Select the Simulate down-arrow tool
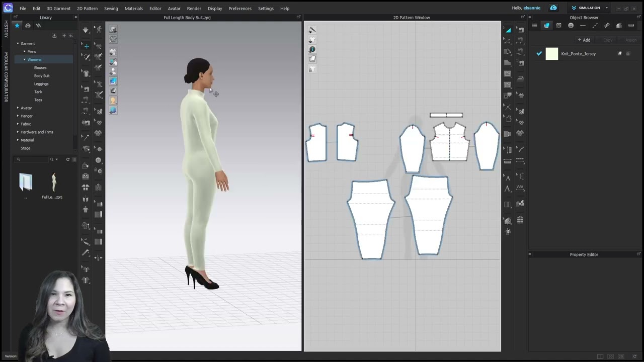Screen dimensions: 644x362 [86, 30]
